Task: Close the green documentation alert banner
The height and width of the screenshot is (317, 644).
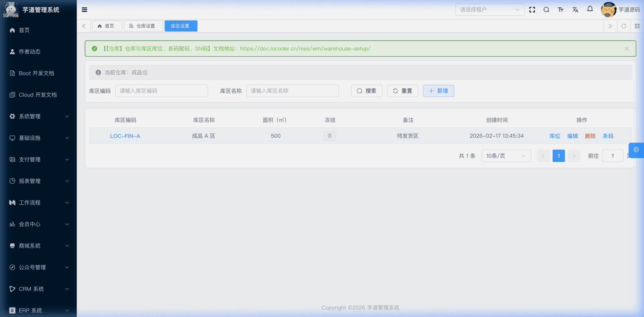Action: pyautogui.click(x=626, y=49)
